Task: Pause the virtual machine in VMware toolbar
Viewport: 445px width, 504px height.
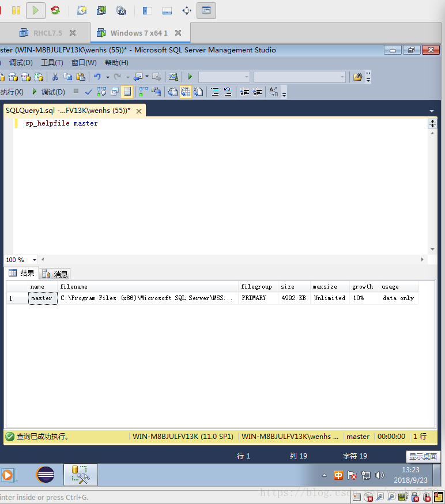Action: click(16, 10)
